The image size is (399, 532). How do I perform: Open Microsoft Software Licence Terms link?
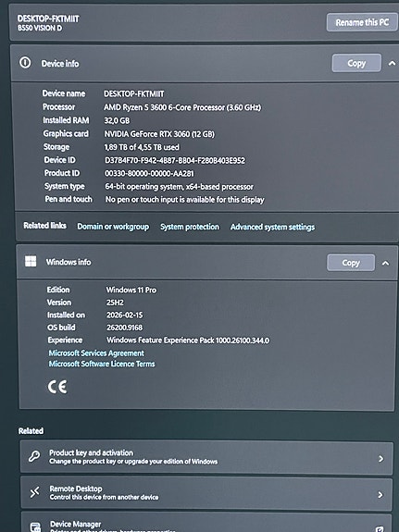102,364
